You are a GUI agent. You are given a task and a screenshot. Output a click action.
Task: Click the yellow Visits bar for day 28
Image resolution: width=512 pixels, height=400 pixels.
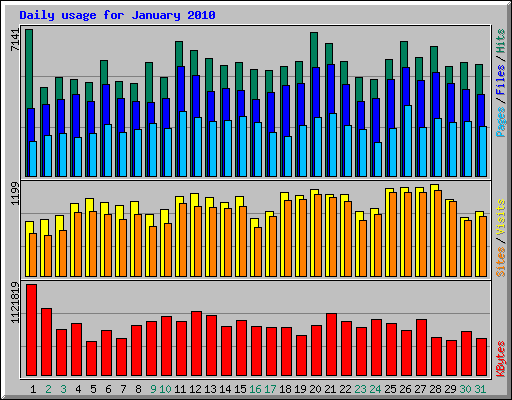coord(433,230)
